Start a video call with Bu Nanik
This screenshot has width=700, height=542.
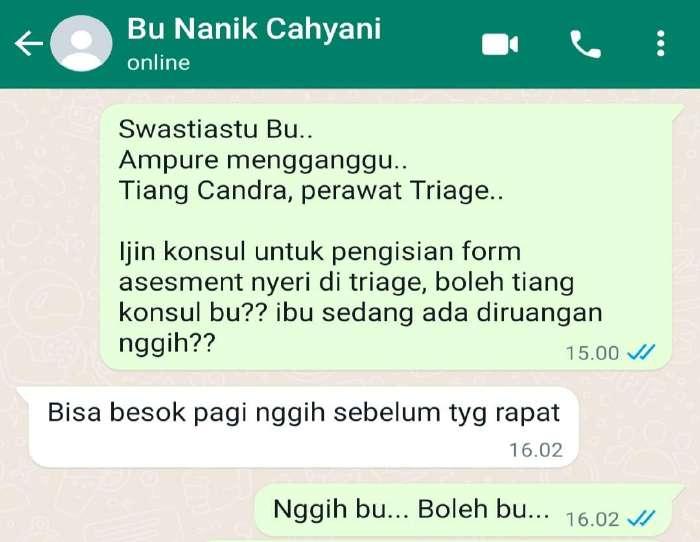click(x=500, y=44)
